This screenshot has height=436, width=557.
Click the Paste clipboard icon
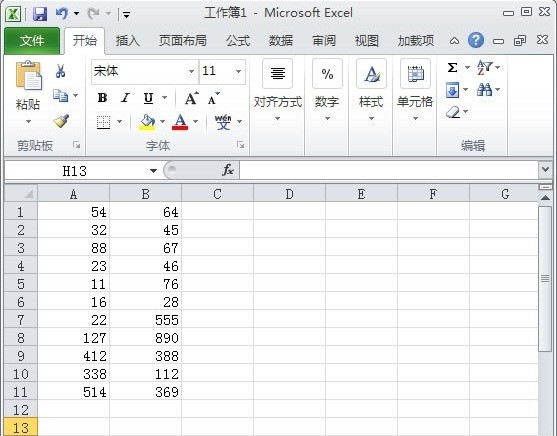[28, 75]
